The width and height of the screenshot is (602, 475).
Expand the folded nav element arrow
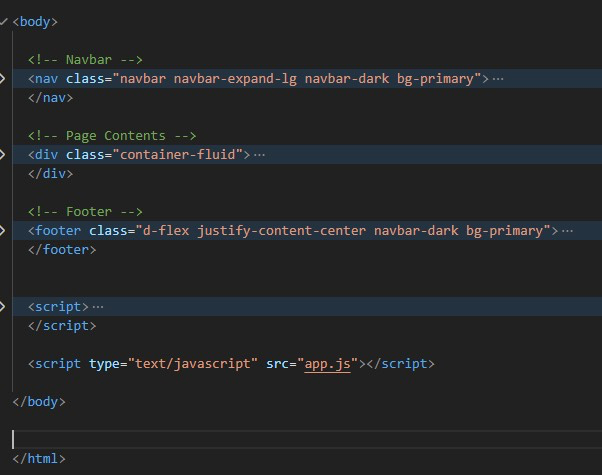pos(2,79)
